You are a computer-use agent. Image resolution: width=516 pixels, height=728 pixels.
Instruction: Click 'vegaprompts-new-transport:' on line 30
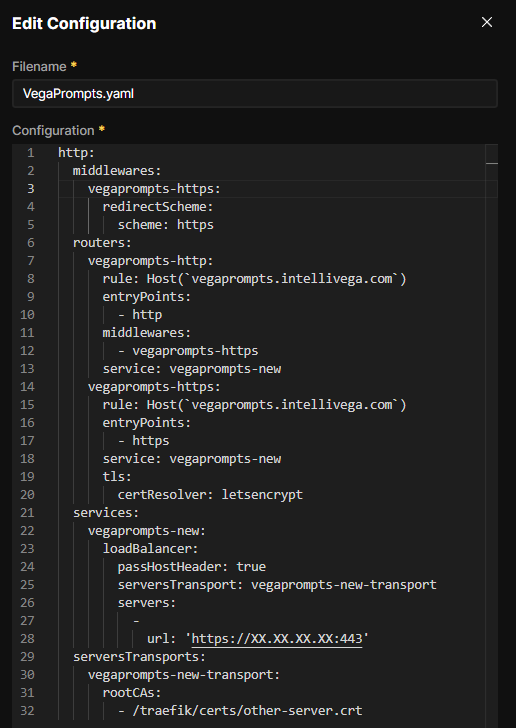pyautogui.click(x=184, y=675)
